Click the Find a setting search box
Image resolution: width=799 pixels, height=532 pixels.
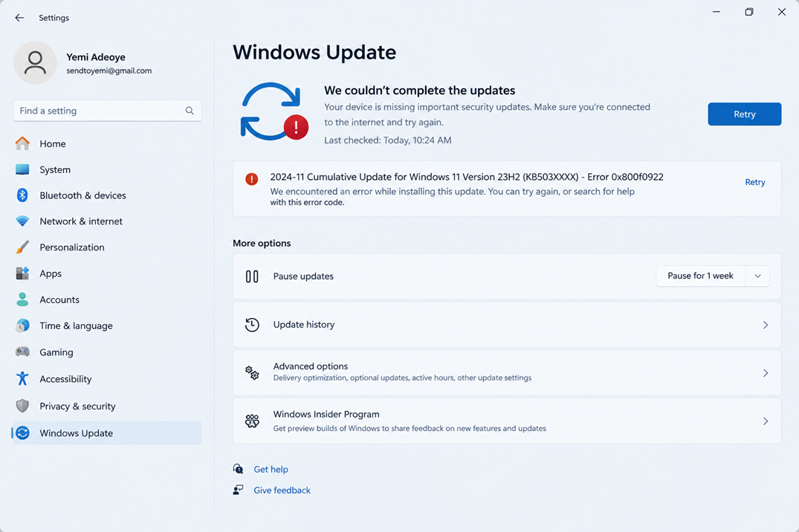107,111
